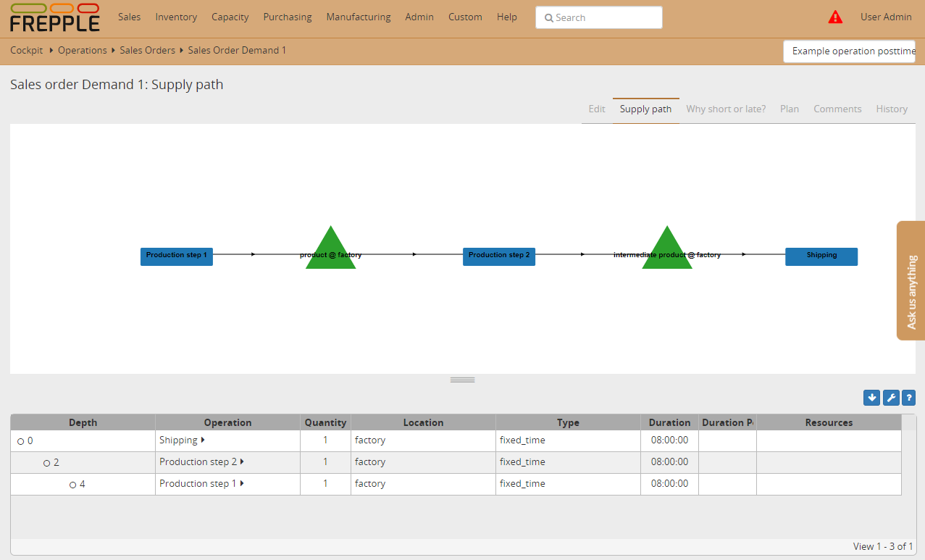The width and height of the screenshot is (925, 560).
Task: Toggle the depth 4 row circle
Action: (x=73, y=485)
